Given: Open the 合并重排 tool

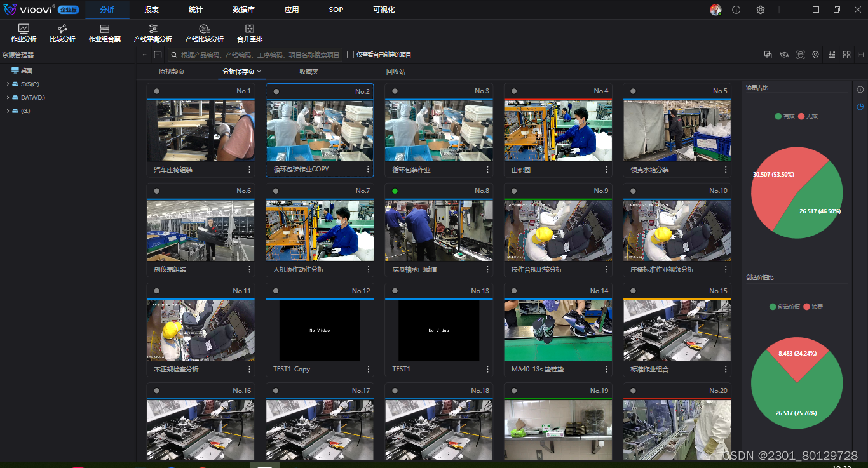Looking at the screenshot, I should point(250,33).
